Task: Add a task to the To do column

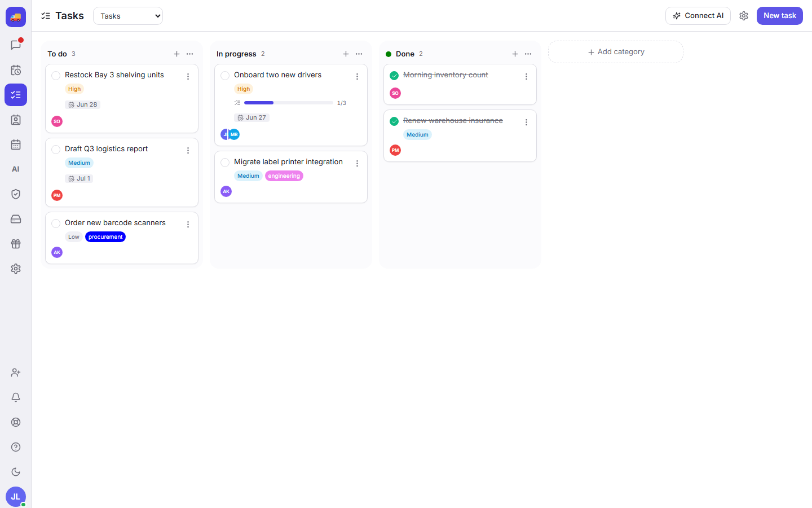Action: [x=176, y=54]
